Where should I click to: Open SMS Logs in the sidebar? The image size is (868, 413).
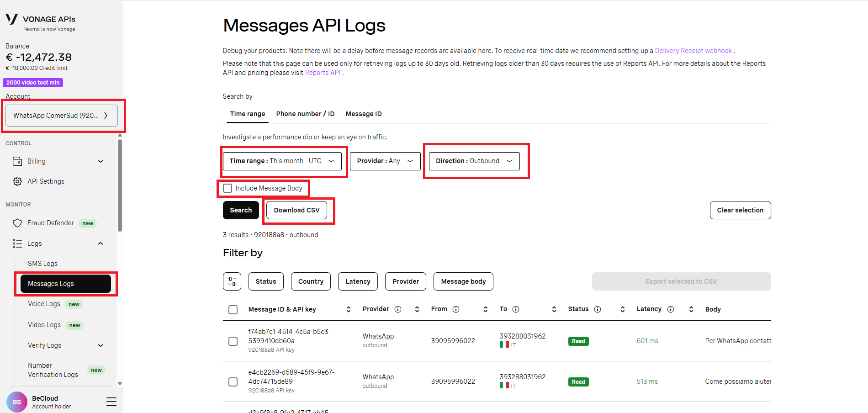coord(42,264)
